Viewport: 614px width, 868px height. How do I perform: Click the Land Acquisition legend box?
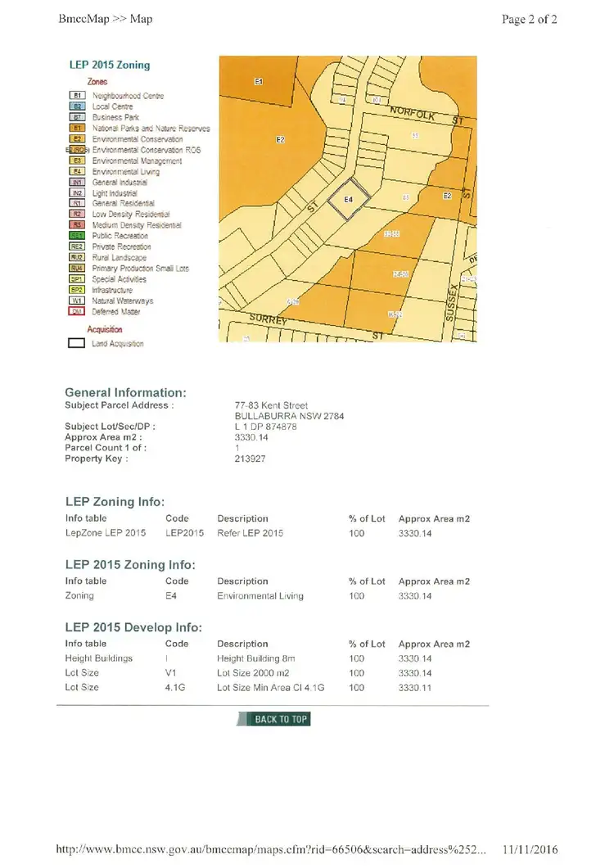[x=76, y=344]
